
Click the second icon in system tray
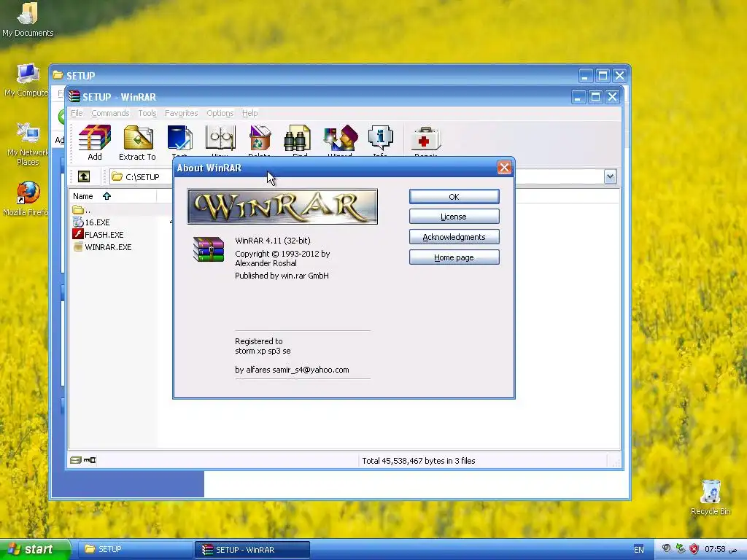pyautogui.click(x=681, y=549)
